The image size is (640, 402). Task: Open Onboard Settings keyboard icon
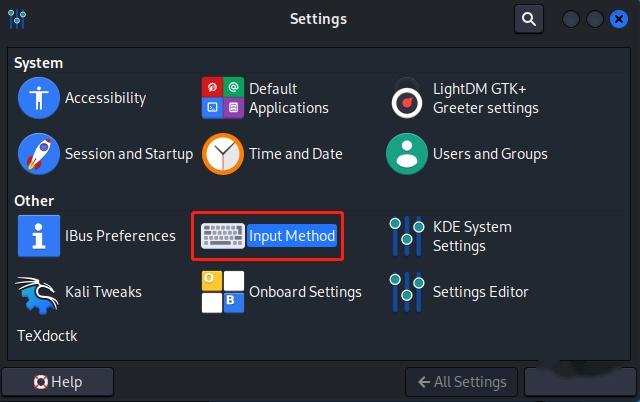click(x=223, y=292)
